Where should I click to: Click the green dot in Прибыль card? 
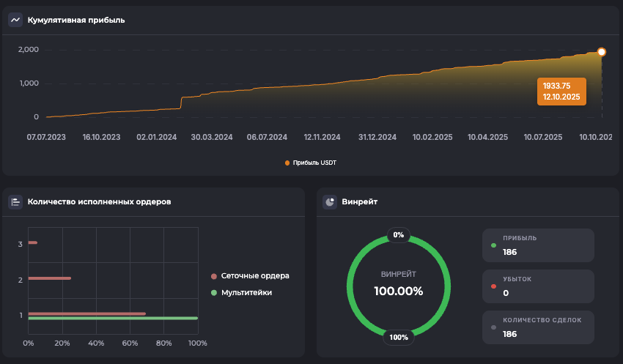[x=493, y=245]
